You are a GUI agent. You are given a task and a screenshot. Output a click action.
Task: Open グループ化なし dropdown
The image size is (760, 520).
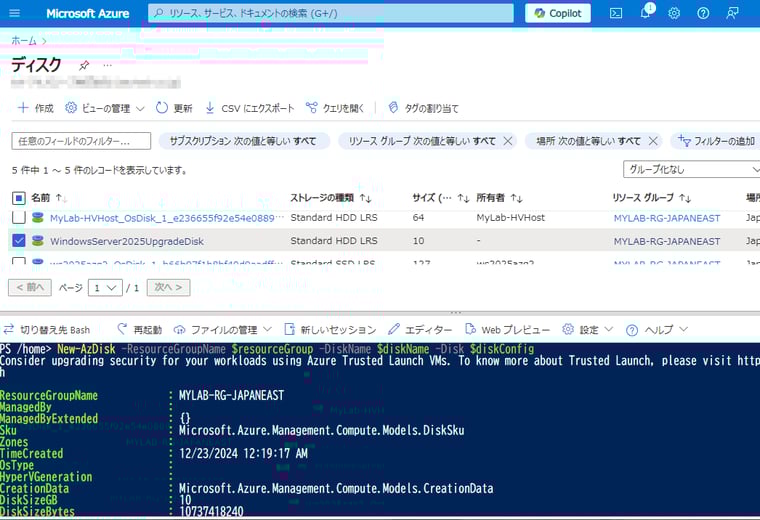691,170
